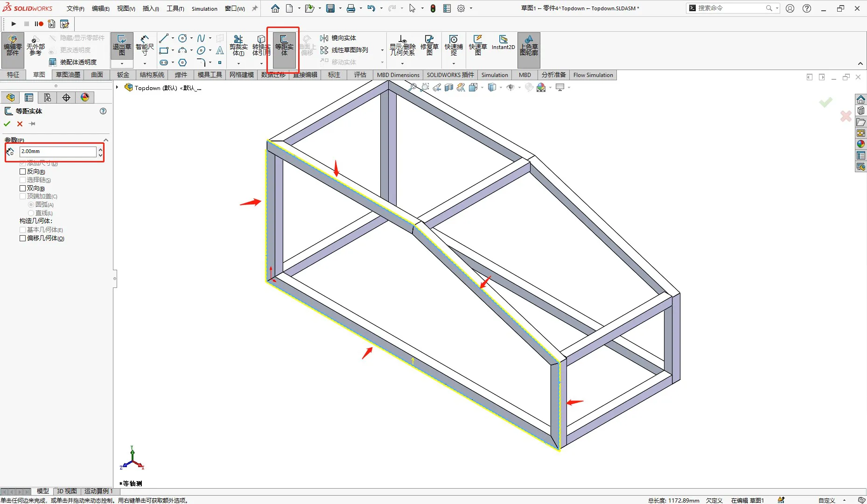
Task: Click the 快速草图 (Rapid Sketch) tool
Action: [478, 45]
